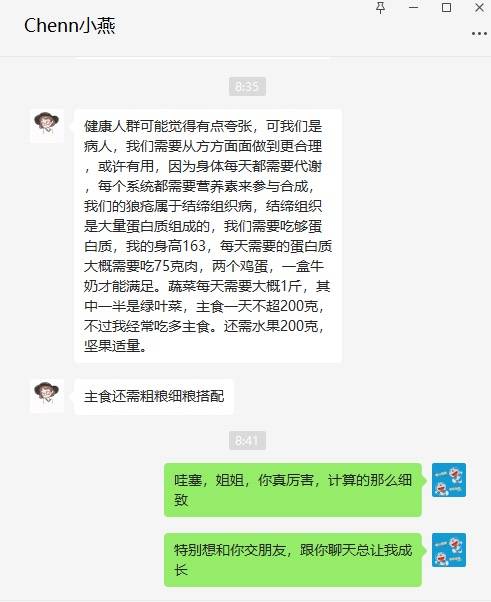
Task: Click the 8:41 timestamp label
Action: (247, 440)
